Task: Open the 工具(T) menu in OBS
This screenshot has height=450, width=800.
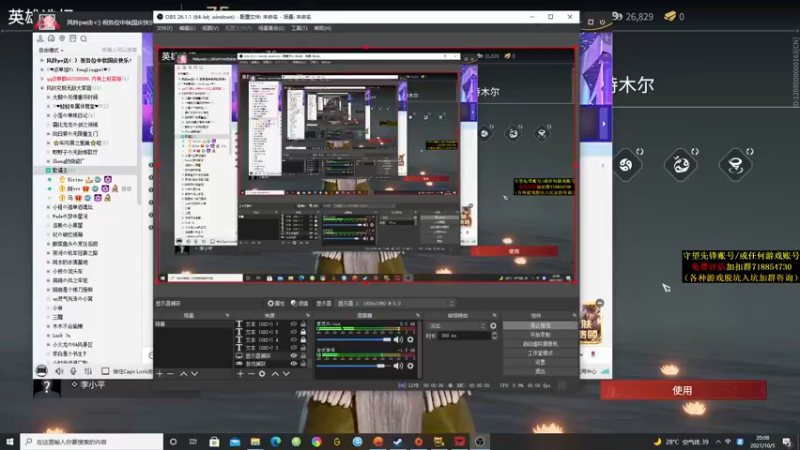Action: click(299, 28)
